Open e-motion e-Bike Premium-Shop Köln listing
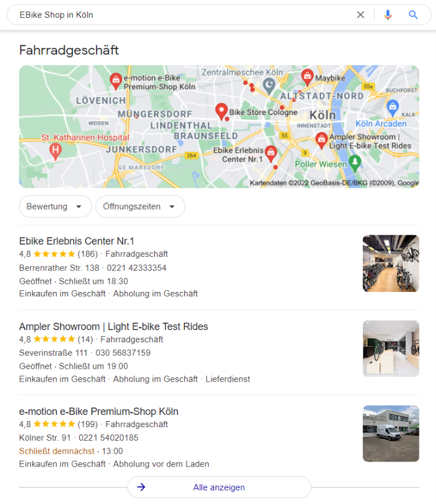The width and height of the screenshot is (436, 504). pyautogui.click(x=99, y=411)
